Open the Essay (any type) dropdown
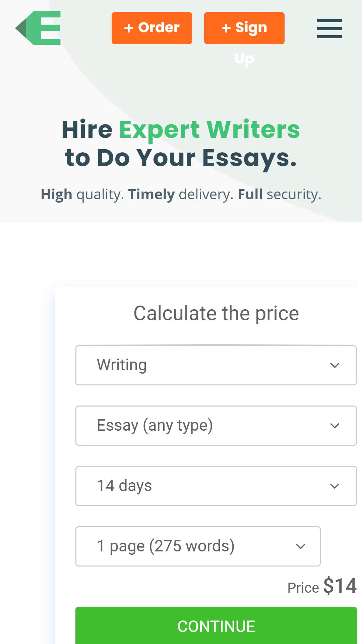Screen dimensions: 362x644 click(216, 426)
